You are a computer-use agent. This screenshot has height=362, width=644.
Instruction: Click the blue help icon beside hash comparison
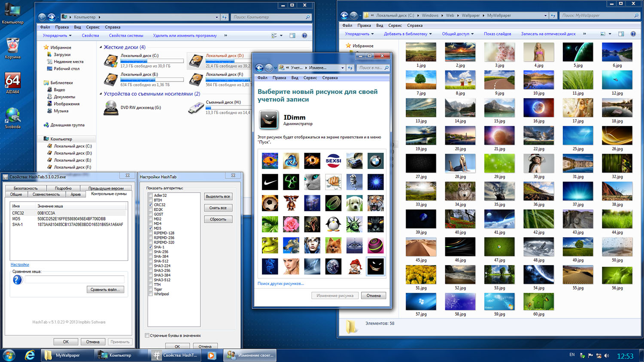click(18, 280)
